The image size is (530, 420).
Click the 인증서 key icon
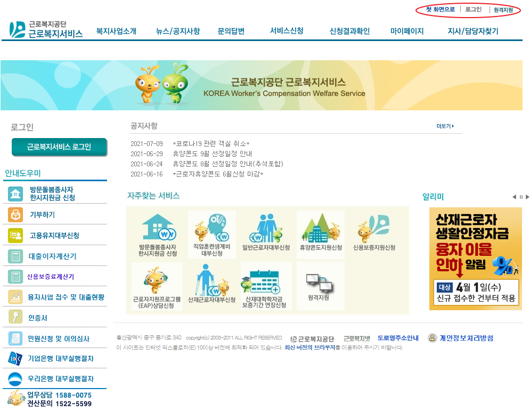(15, 317)
